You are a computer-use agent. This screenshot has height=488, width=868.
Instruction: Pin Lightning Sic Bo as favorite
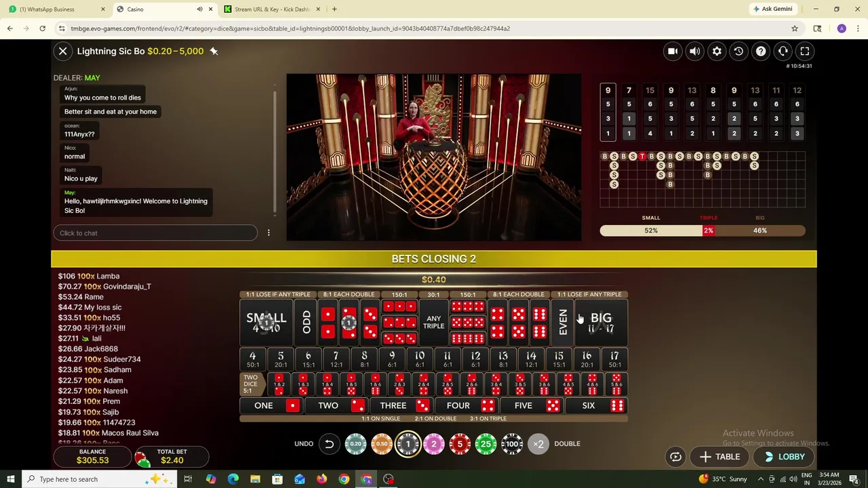(214, 51)
